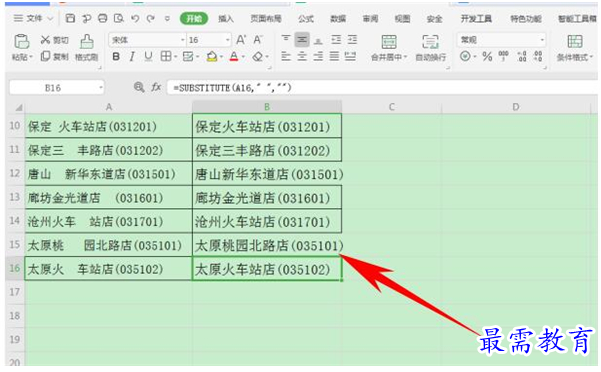The width and height of the screenshot is (601, 372).
Task: Click the eraser clear-format icon
Action: pyautogui.click(x=258, y=57)
